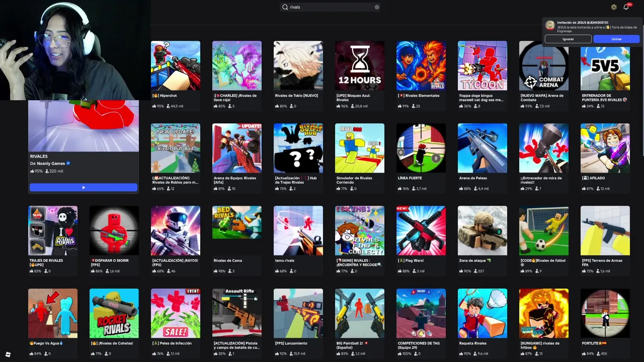Click the search magnifier icon

coord(285,7)
